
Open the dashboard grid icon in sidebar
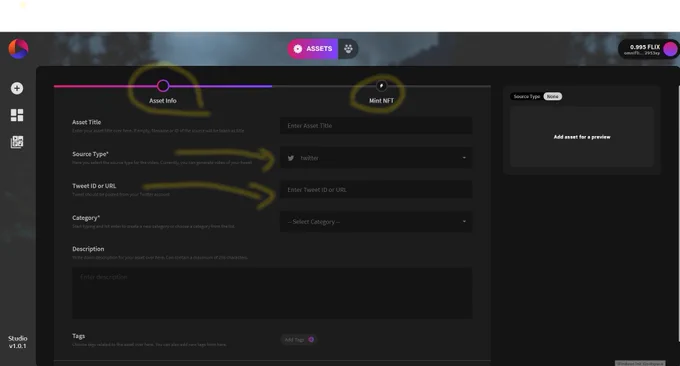pyautogui.click(x=17, y=115)
